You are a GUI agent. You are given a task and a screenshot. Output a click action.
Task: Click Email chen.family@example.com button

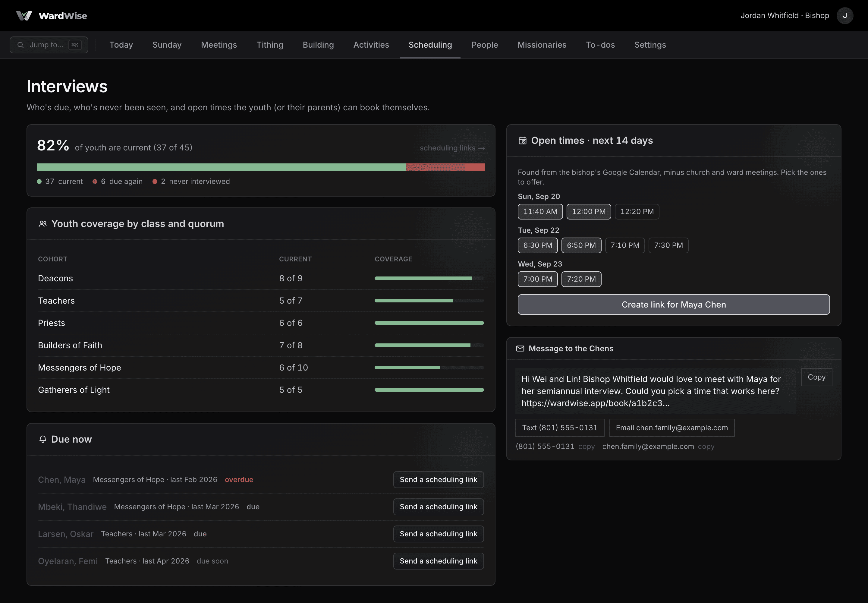671,428
